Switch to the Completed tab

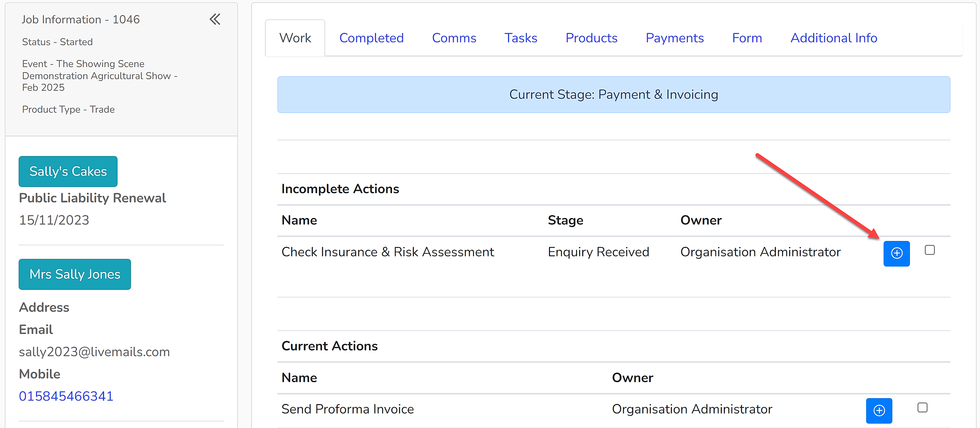point(371,38)
